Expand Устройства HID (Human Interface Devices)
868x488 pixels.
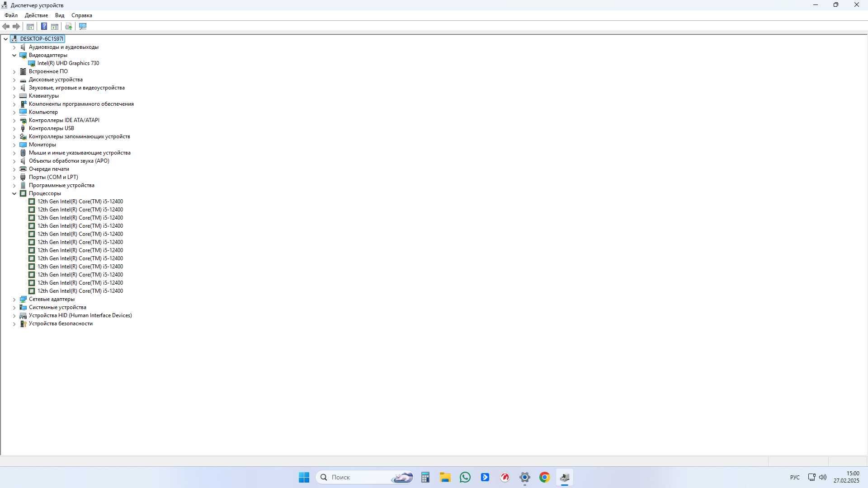14,315
